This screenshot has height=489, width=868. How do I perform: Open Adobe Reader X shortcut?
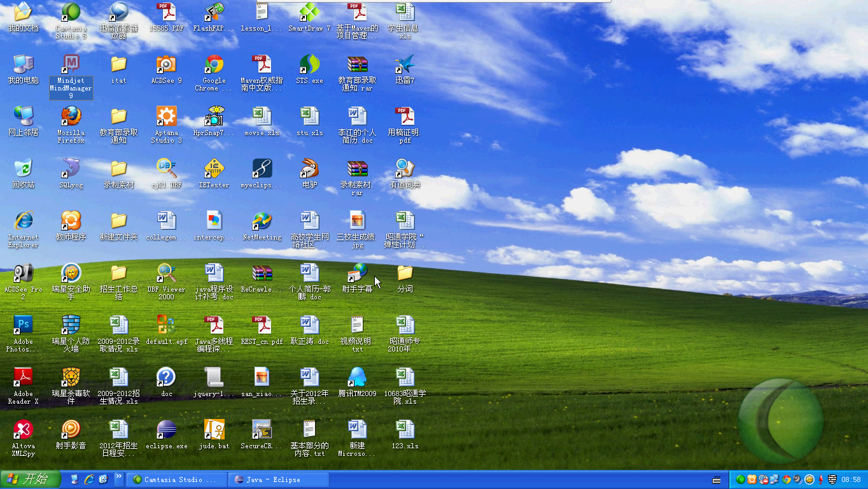click(23, 377)
